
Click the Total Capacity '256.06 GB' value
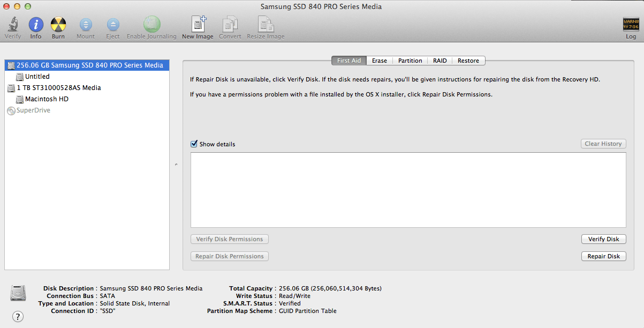pos(330,288)
